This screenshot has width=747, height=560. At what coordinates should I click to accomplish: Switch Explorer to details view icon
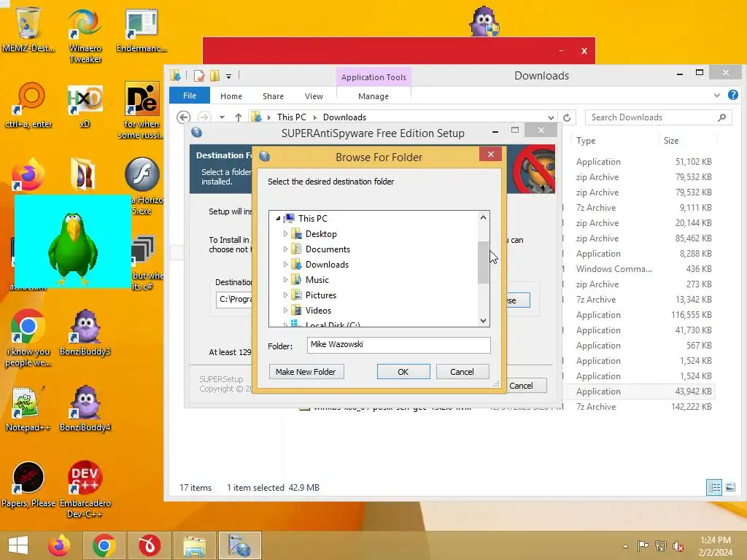coord(714,487)
